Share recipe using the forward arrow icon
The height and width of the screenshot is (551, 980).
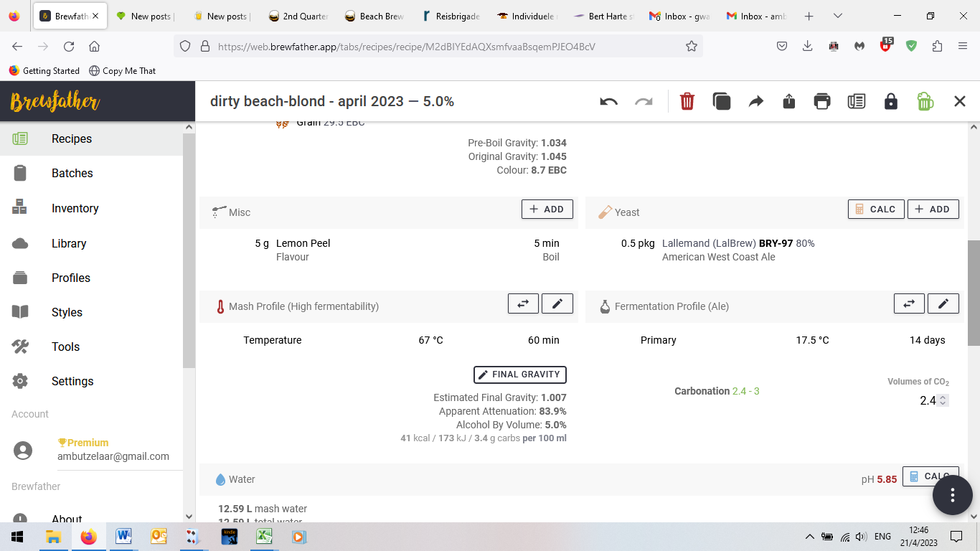click(755, 102)
